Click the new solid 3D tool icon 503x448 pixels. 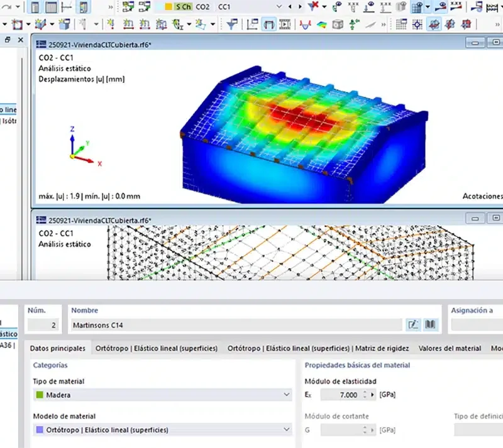(x=40, y=25)
